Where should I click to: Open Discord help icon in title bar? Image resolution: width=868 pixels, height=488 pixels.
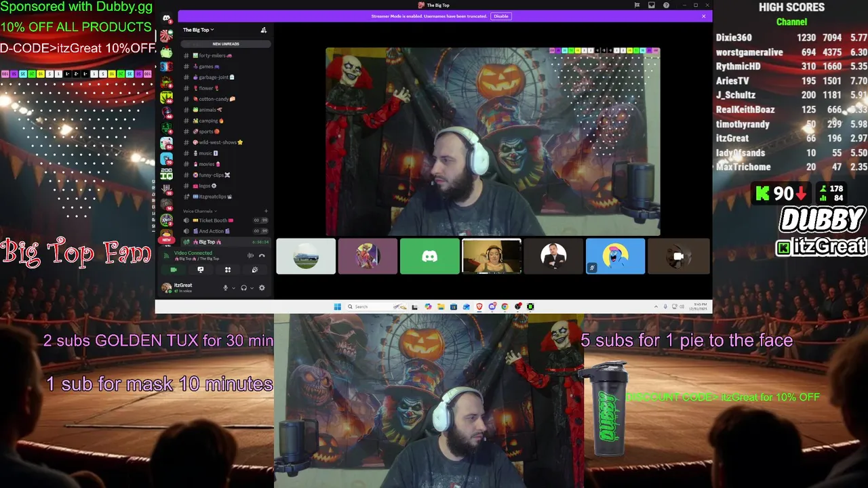(x=666, y=5)
